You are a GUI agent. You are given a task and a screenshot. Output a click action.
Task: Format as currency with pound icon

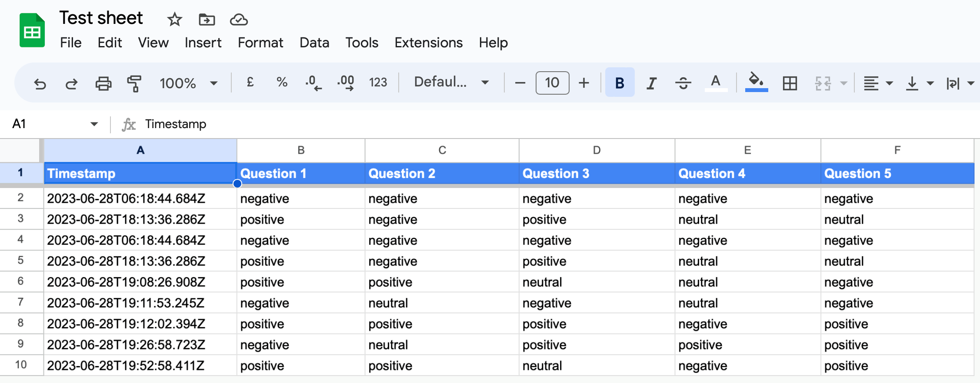pos(250,82)
